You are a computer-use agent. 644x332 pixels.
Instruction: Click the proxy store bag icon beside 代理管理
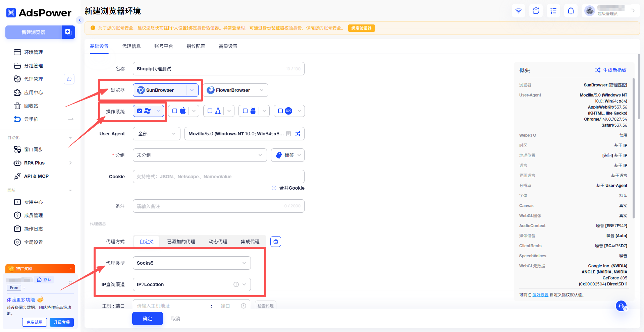(69, 79)
